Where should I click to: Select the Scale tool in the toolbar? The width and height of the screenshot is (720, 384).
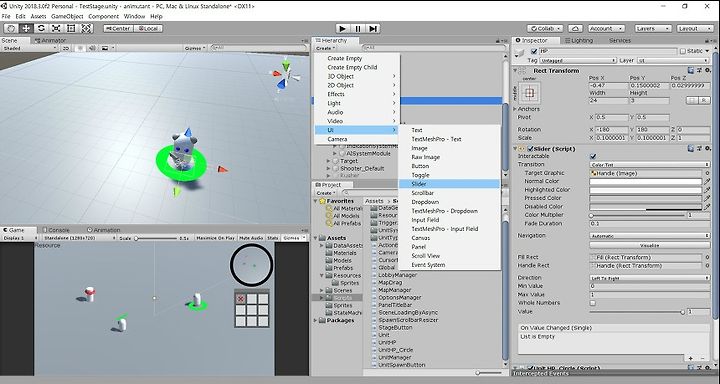(56, 28)
